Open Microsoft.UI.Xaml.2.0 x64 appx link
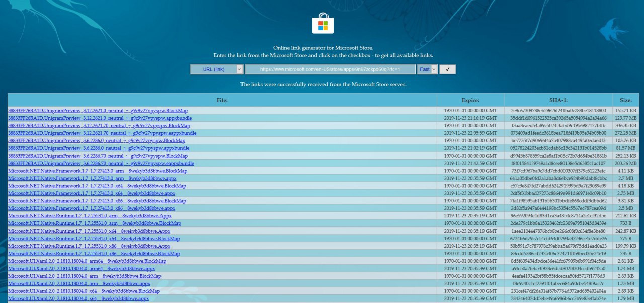 tap(78, 299)
